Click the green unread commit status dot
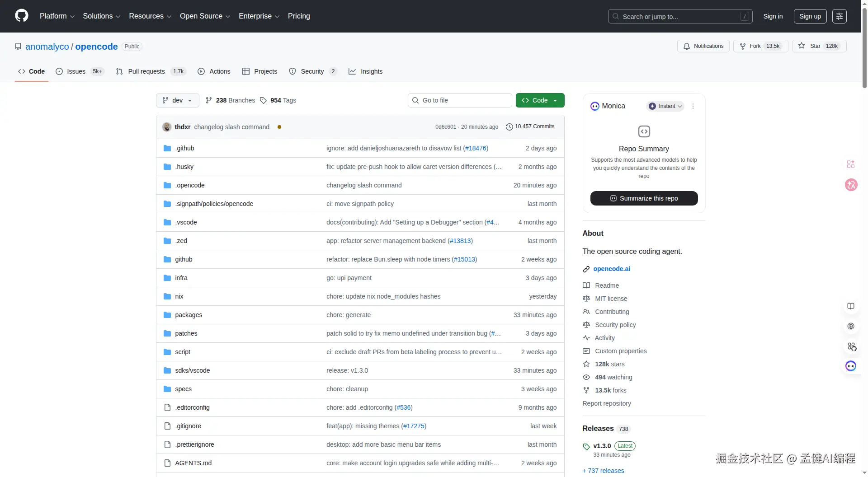The image size is (868, 477). pos(279,127)
